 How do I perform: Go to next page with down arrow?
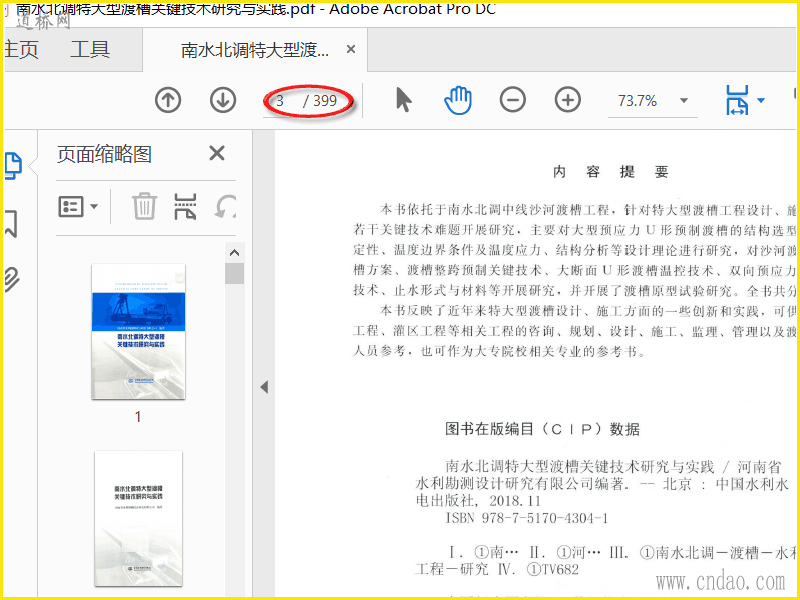(223, 100)
